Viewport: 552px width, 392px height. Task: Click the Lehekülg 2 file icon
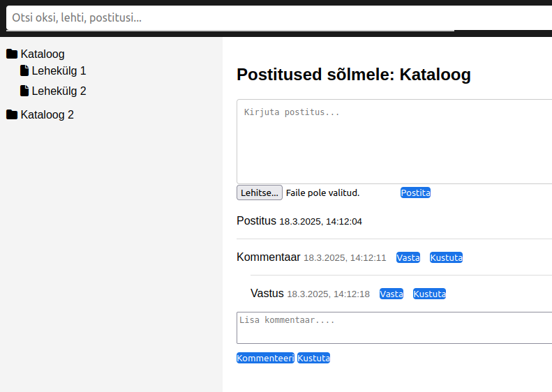tap(25, 91)
